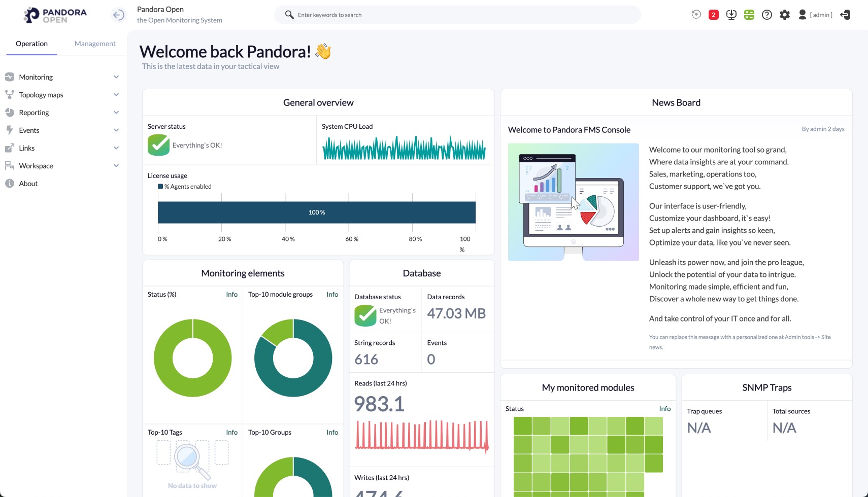Image resolution: width=868 pixels, height=497 pixels.
Task: Switch to the Management tab
Action: (94, 44)
